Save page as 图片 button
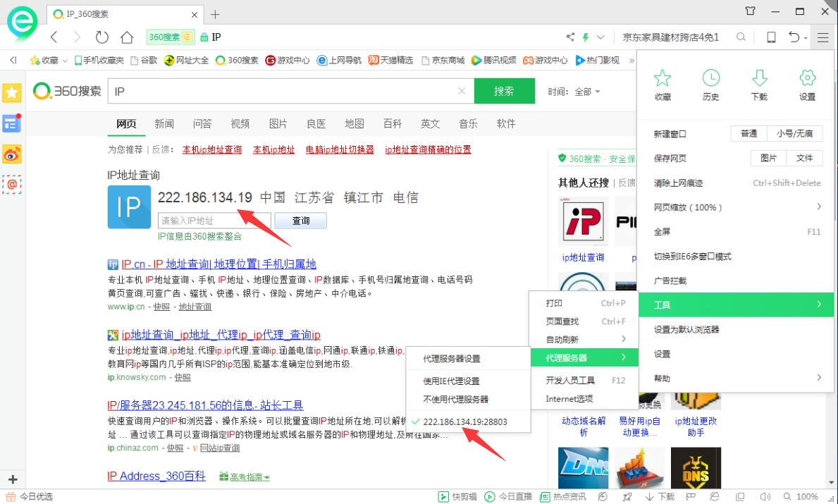Viewport: 838px width, 504px height. click(x=768, y=158)
